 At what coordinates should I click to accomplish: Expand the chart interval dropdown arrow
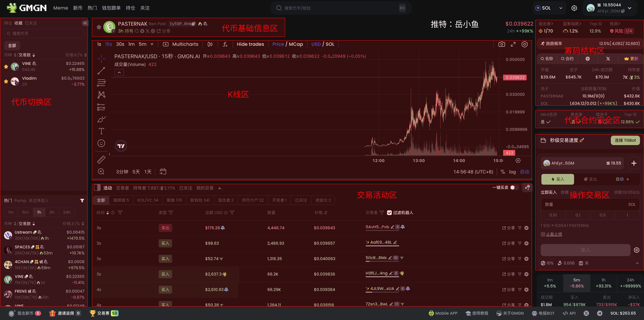[152, 44]
